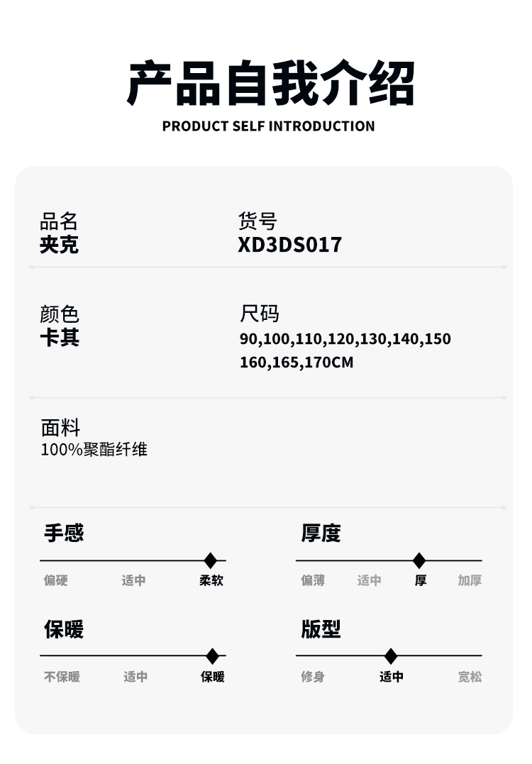Click the color value 卡其
Screen dimensions: 532x764
click(x=59, y=338)
